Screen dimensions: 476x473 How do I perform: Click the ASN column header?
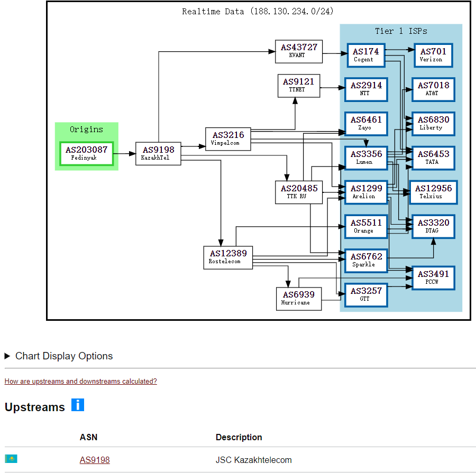[x=89, y=437]
